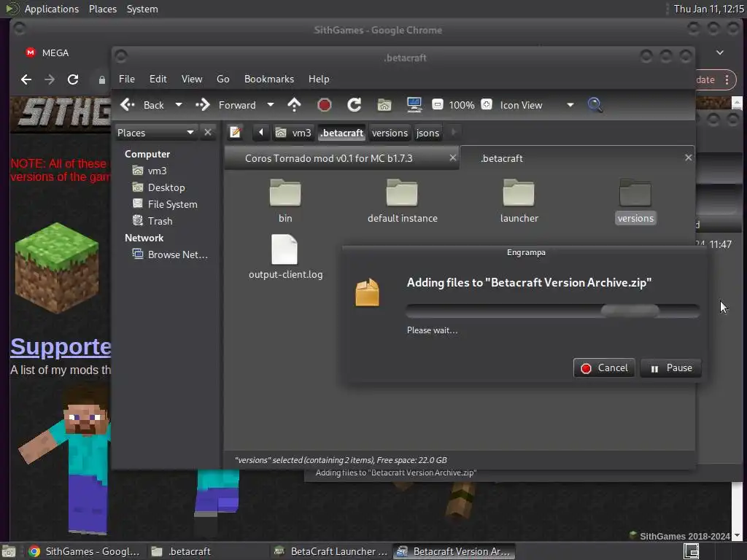Click the Engrampa progress bar
This screenshot has height=560, width=747.
pos(553,311)
